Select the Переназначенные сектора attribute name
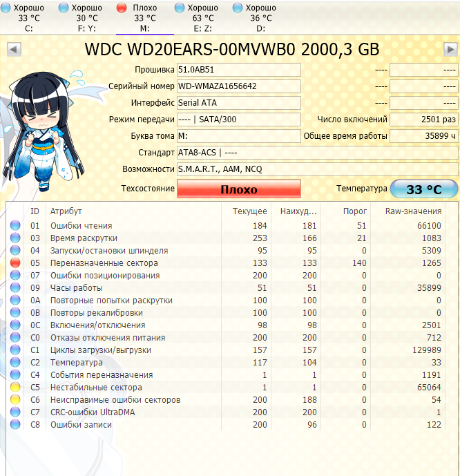This screenshot has height=476, width=460. pyautogui.click(x=104, y=263)
